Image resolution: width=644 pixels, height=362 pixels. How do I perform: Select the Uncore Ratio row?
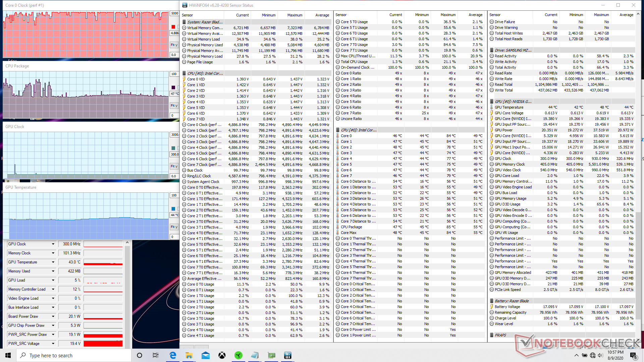pyautogui.click(x=410, y=119)
